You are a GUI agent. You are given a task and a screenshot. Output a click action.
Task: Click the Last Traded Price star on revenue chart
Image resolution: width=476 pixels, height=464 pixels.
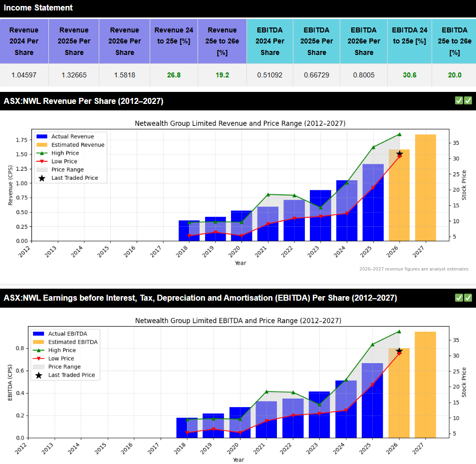click(400, 154)
